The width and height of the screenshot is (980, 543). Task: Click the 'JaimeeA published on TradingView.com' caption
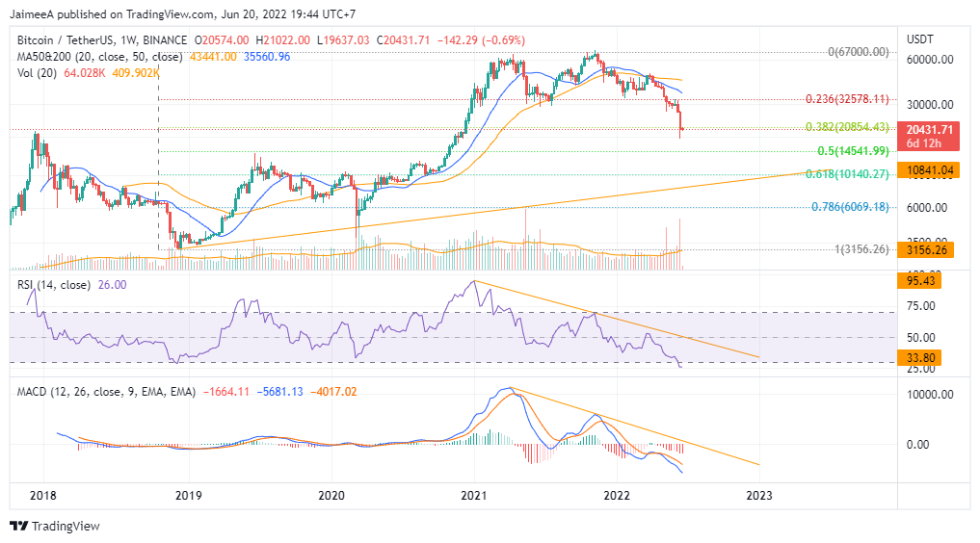[110, 13]
